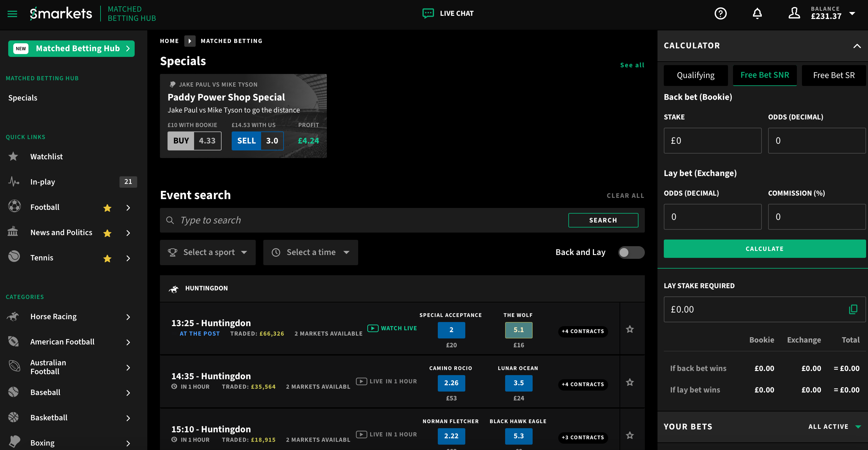This screenshot has width=868, height=450.
Task: Click the CALCULATE button
Action: click(x=764, y=249)
